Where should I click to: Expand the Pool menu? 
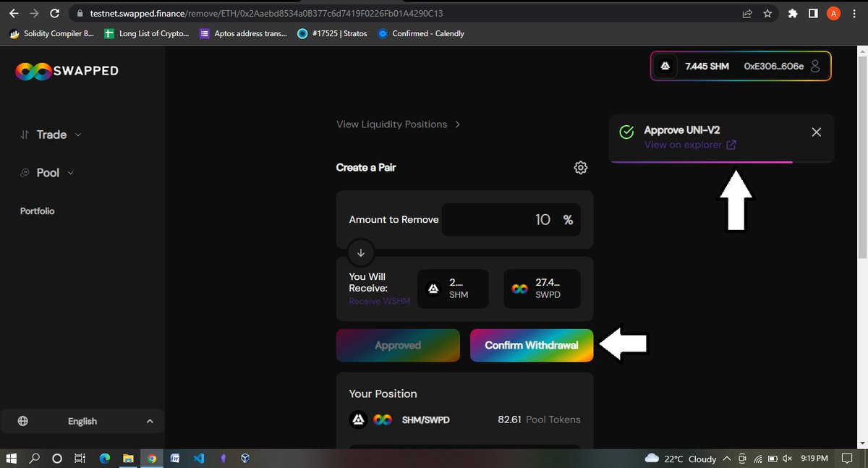47,173
